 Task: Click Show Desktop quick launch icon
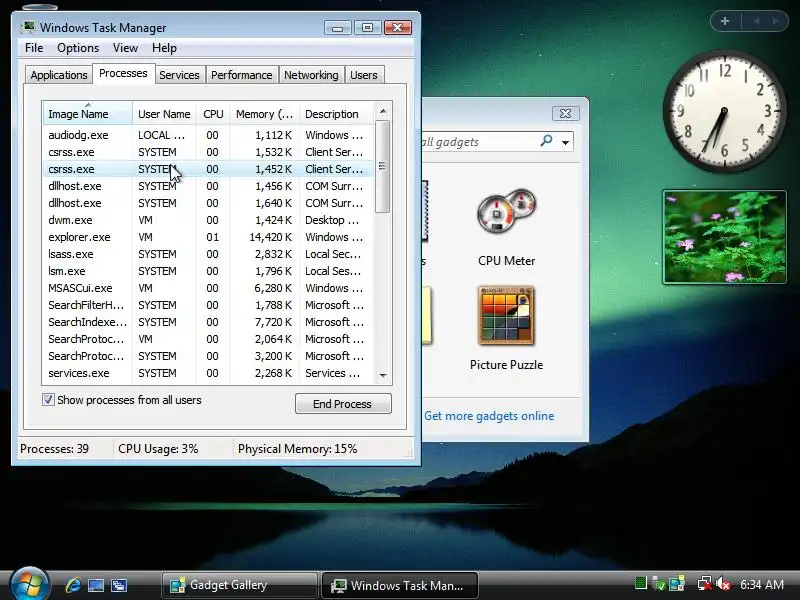pos(96,585)
